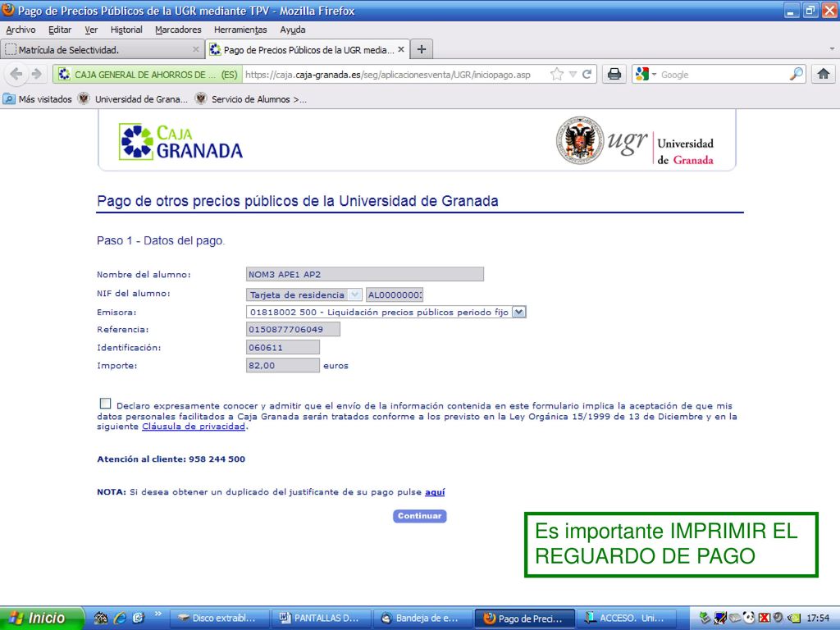The image size is (840, 630).
Task: Click the Importe amount field
Action: (283, 365)
